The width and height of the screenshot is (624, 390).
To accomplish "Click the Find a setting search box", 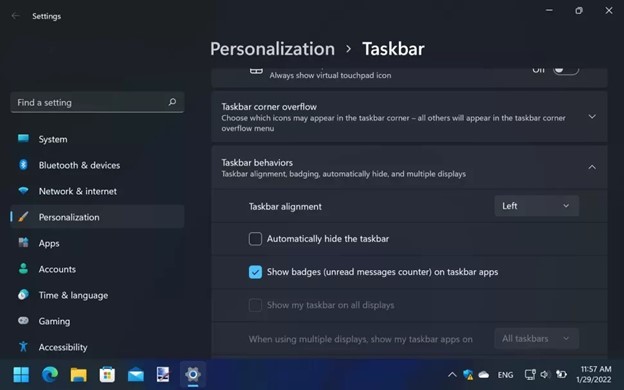I will (x=97, y=102).
